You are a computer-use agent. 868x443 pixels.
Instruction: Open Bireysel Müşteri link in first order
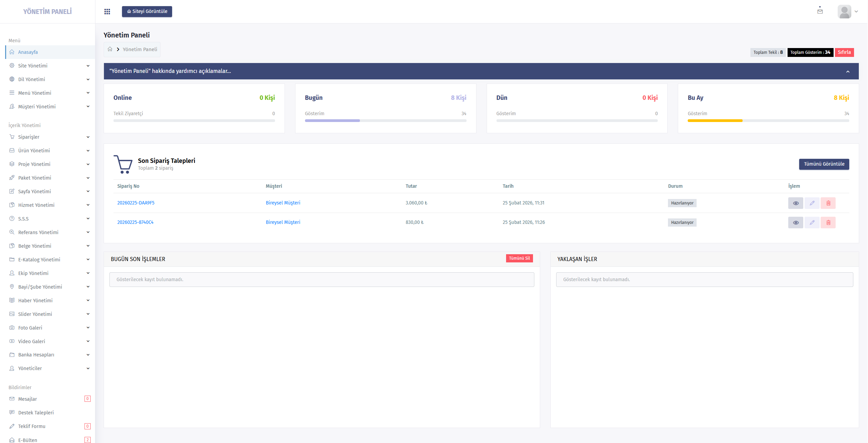pos(283,203)
